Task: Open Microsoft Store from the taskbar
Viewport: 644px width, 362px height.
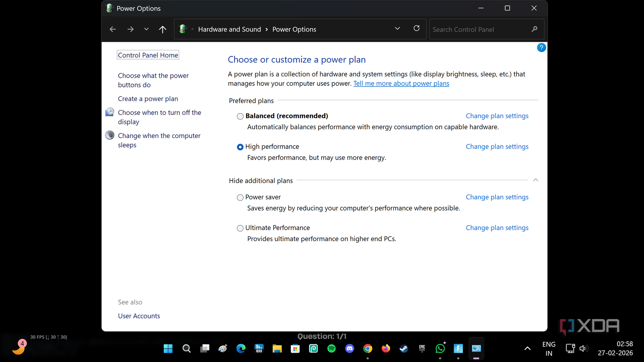Action: 295,348
